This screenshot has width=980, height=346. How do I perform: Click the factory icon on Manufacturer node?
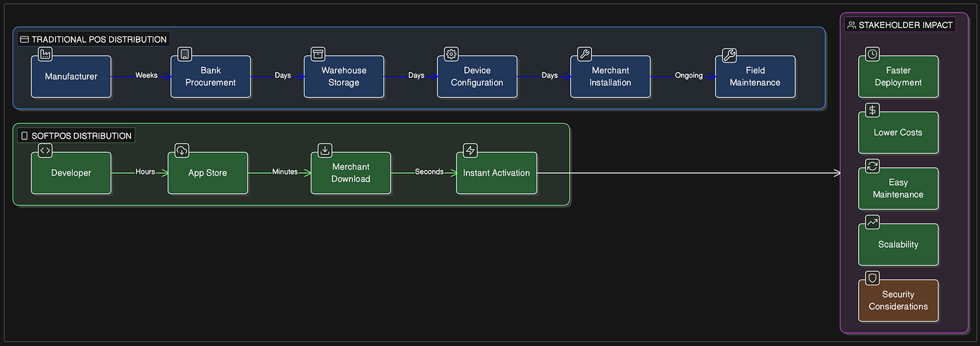click(x=45, y=55)
